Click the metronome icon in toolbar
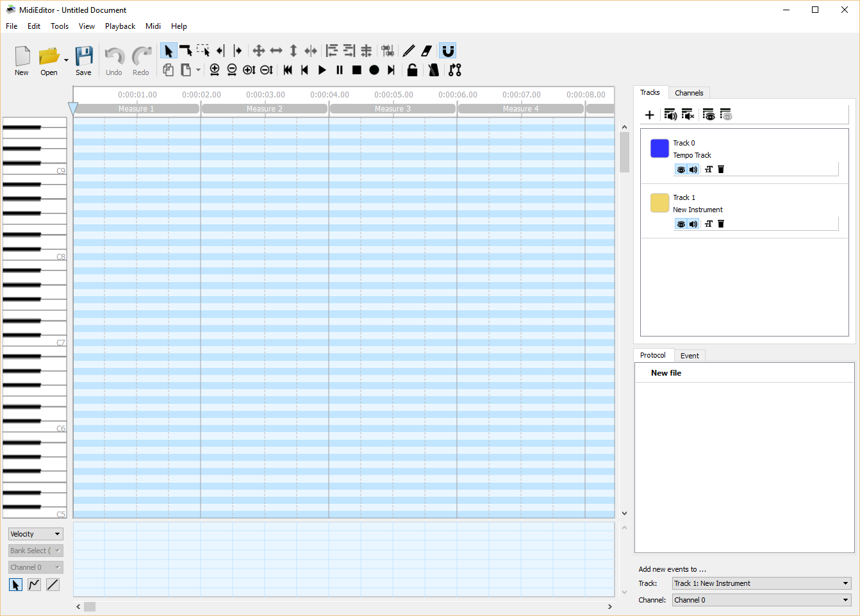Image resolution: width=860 pixels, height=616 pixels. tap(434, 70)
